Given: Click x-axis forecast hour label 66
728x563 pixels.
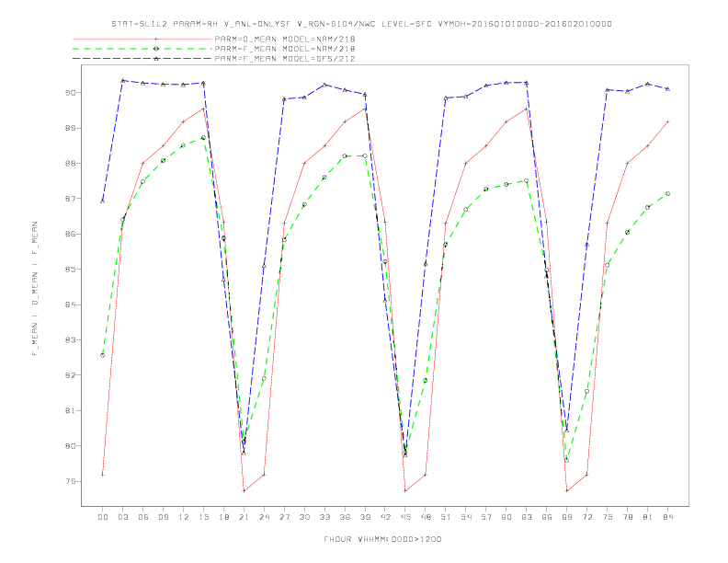Looking at the screenshot, I should pos(547,517).
